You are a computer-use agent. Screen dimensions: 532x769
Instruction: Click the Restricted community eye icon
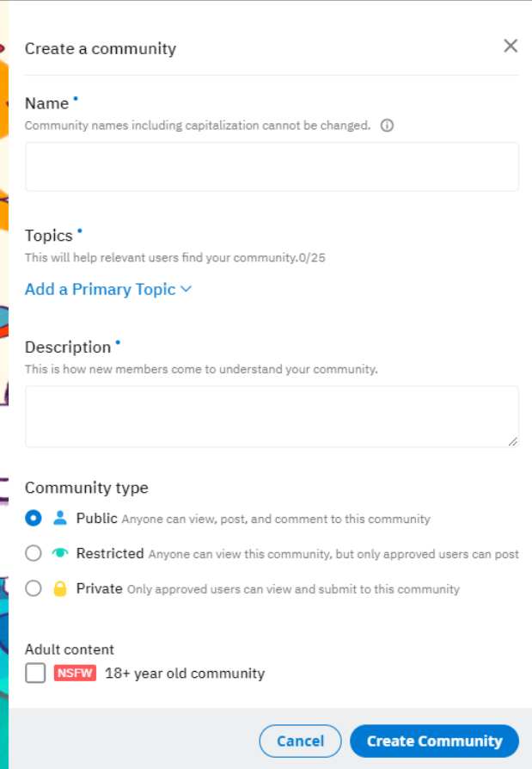tap(59, 553)
